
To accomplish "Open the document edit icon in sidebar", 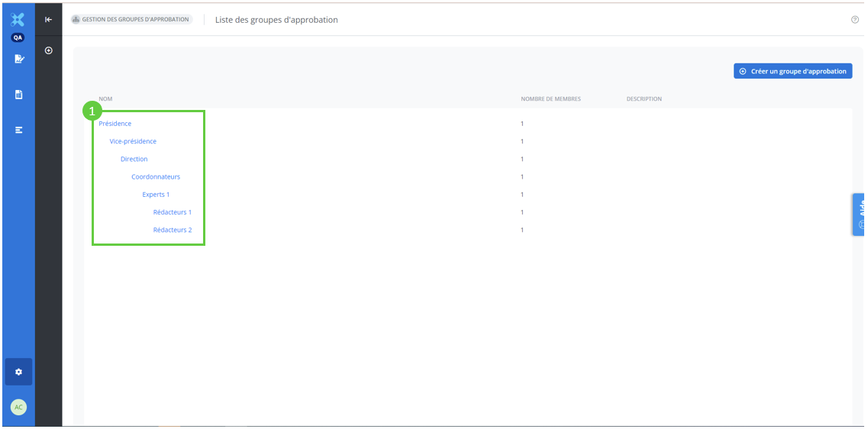I will (18, 59).
